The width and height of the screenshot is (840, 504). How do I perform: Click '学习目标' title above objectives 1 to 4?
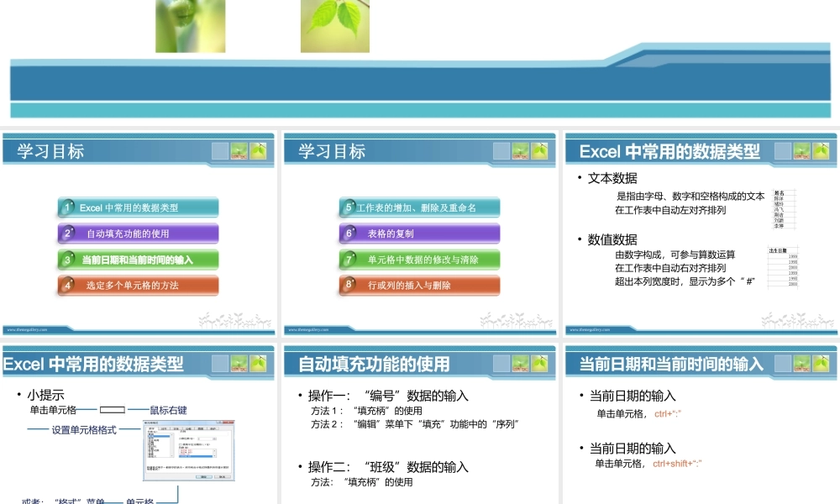pos(50,151)
